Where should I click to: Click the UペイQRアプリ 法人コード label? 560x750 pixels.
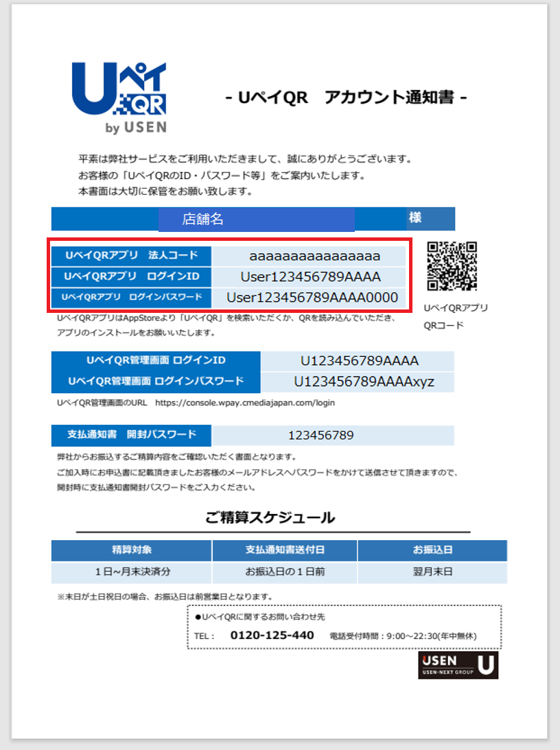131,256
